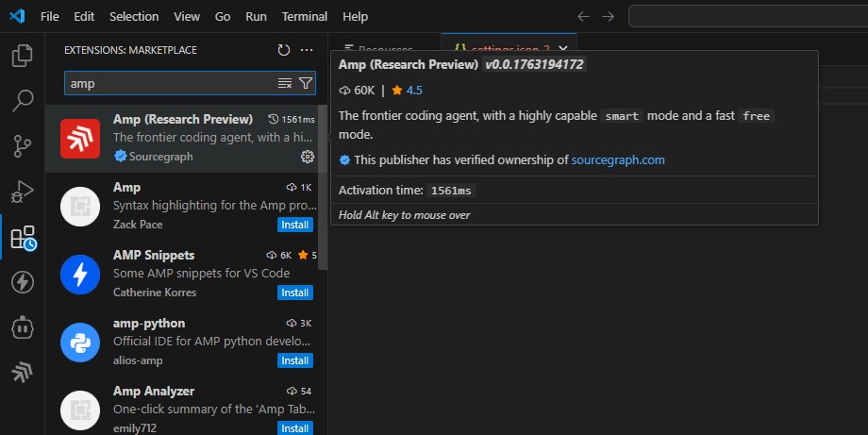Open the Go menu
Image resolution: width=868 pixels, height=435 pixels.
pos(223,17)
